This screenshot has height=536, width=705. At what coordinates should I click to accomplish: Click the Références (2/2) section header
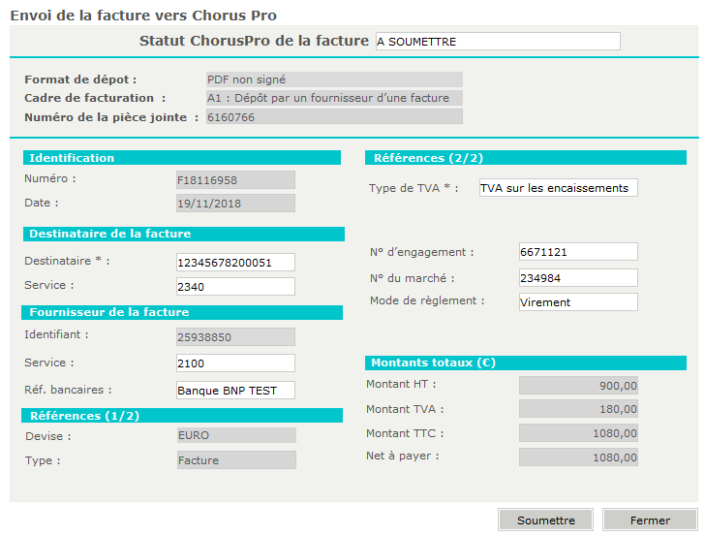coord(526,158)
